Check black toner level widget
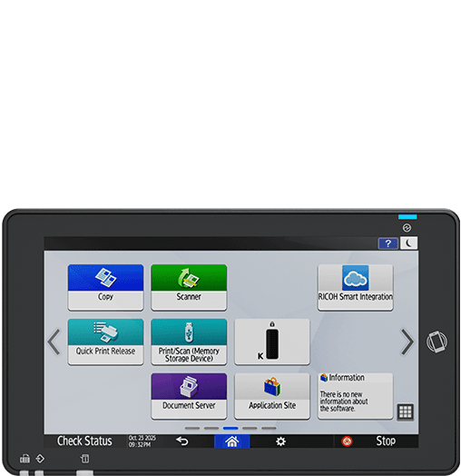The image size is (461, 476). tap(272, 342)
